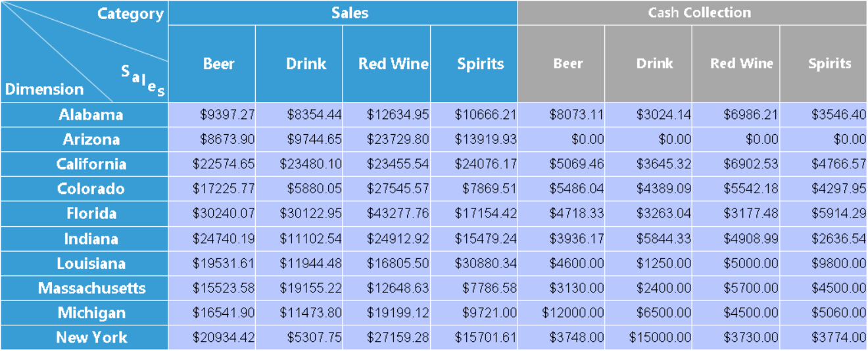The width and height of the screenshot is (868, 351).
Task: Select the $5880.05 Colorado Drink sales cell
Action: point(314,189)
